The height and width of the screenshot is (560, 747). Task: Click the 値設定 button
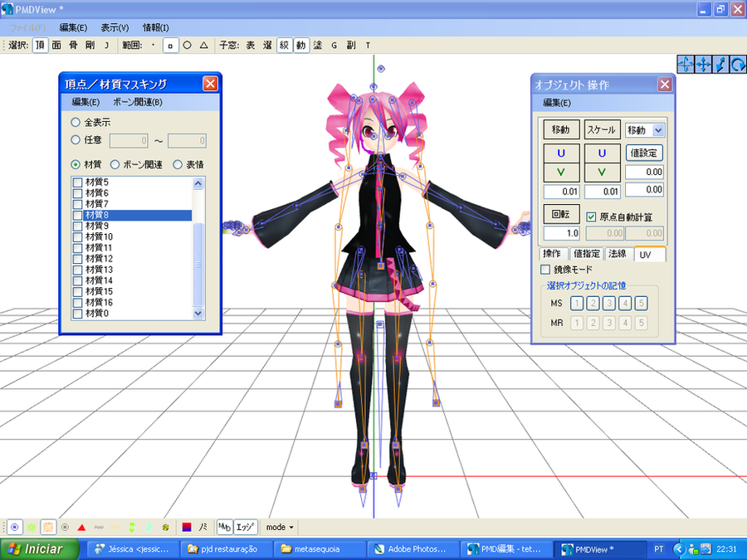click(644, 153)
